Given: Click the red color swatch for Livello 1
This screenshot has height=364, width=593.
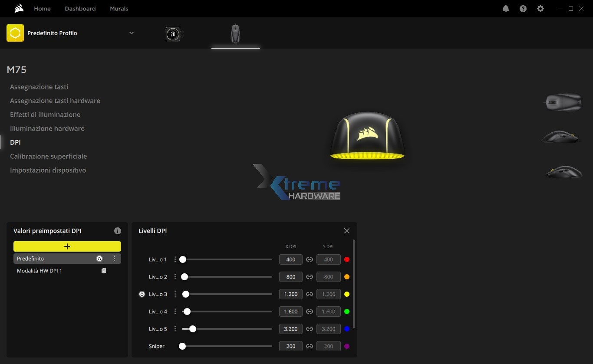Looking at the screenshot, I should (x=346, y=259).
